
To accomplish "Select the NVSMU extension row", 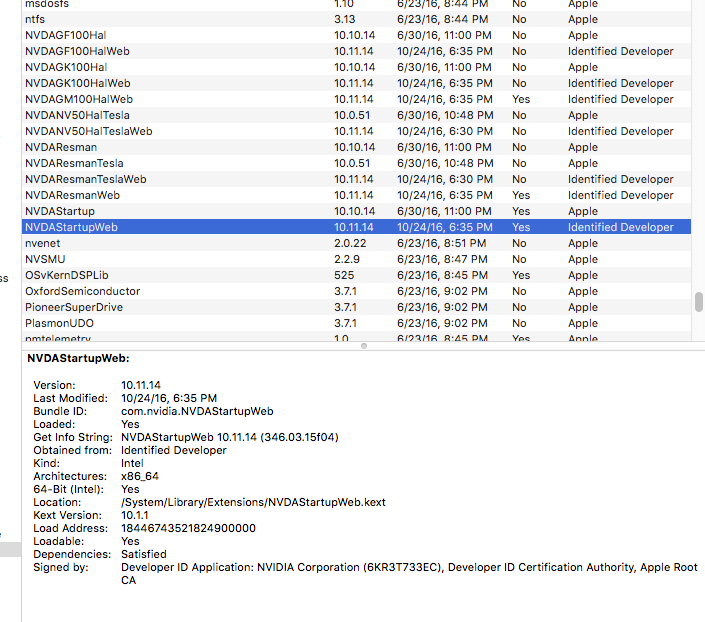I will point(356,260).
